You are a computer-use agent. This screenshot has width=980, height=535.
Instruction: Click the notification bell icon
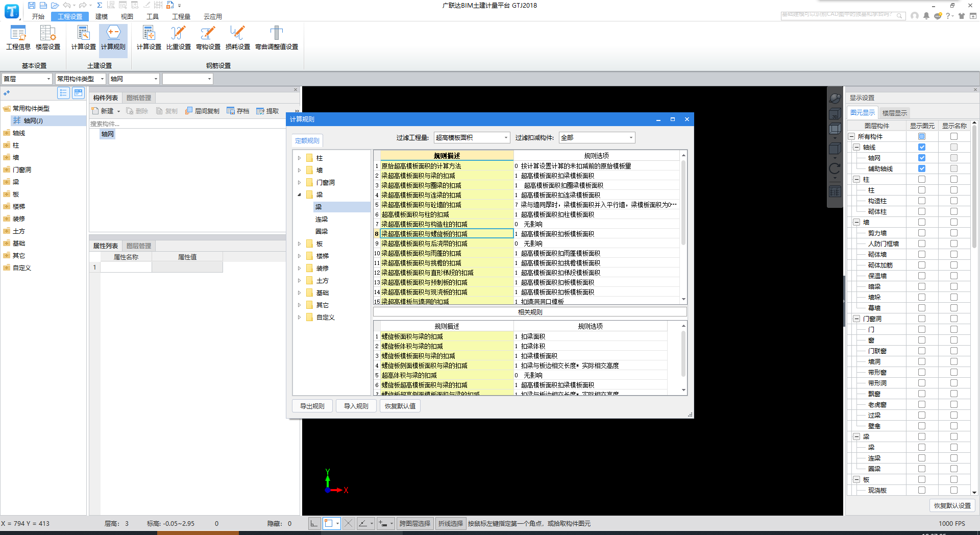tap(926, 16)
